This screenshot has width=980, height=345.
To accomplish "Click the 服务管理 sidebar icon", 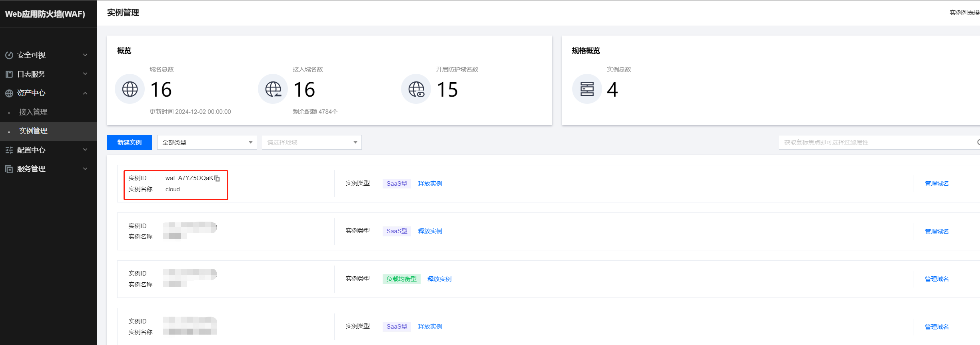I will (9, 169).
